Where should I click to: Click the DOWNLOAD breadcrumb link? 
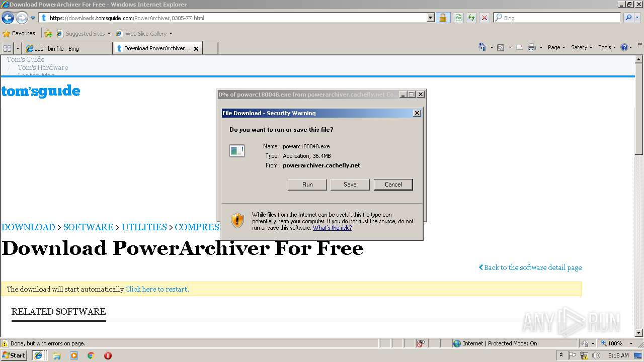[x=28, y=227]
